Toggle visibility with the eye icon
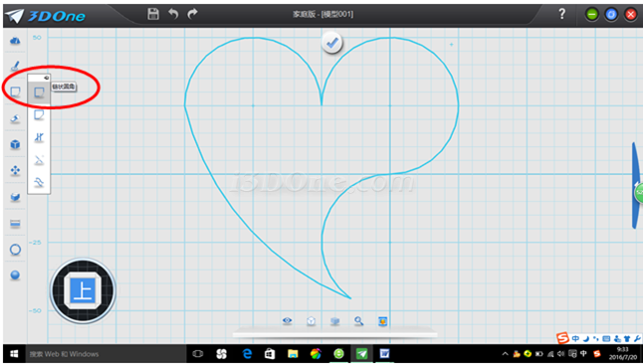This screenshot has height=364, width=643. coord(288,321)
